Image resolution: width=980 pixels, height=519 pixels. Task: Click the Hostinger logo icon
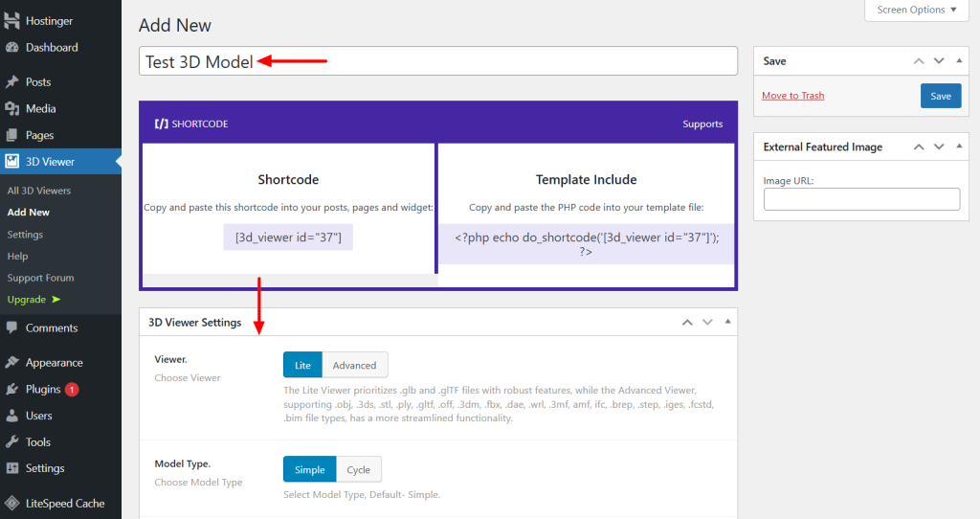(11, 21)
